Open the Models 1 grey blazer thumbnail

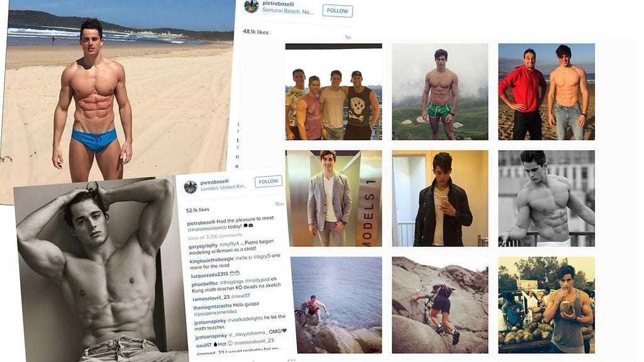333,198
